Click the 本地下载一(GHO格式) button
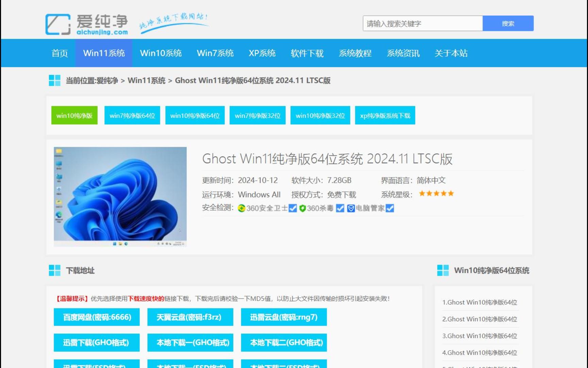Screen dimensions: 588x368 [190, 342]
